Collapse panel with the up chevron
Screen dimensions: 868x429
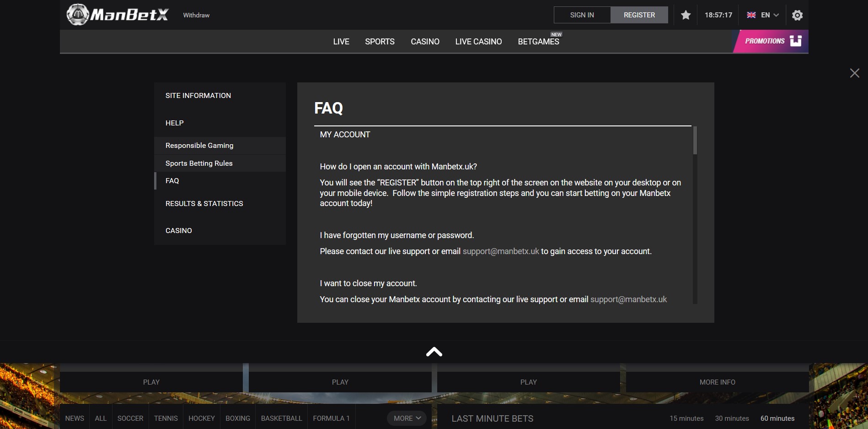(x=434, y=352)
